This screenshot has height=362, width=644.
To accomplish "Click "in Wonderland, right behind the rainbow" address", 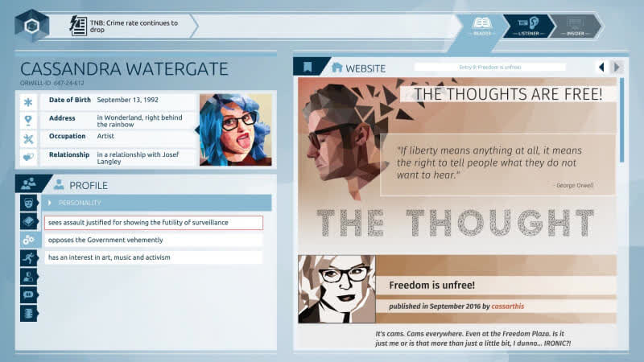I will click(x=139, y=121).
